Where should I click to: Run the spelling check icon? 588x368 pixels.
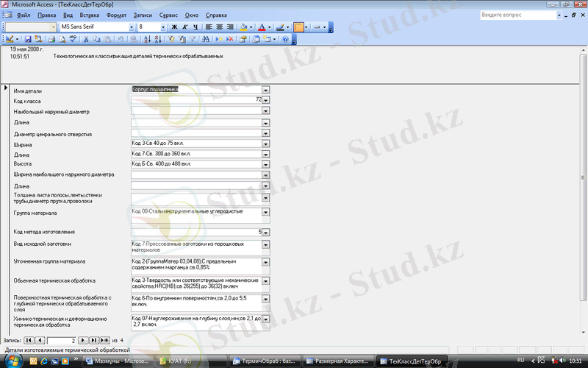coord(73,39)
